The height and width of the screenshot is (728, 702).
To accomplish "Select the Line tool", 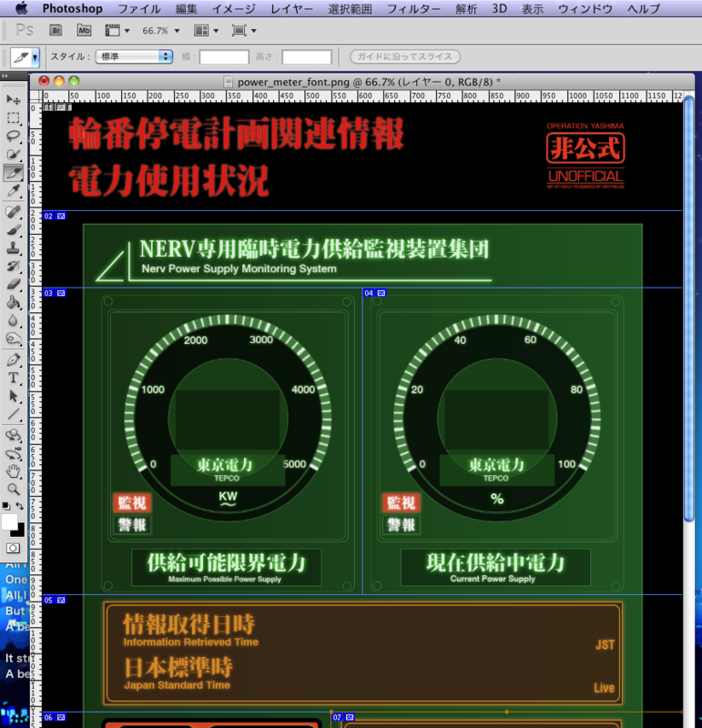I will pos(13,414).
